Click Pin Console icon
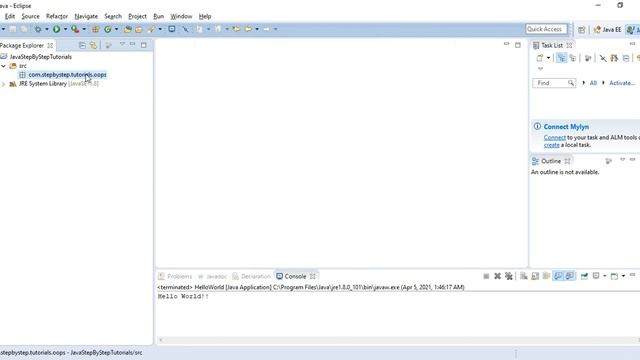 click(x=584, y=276)
